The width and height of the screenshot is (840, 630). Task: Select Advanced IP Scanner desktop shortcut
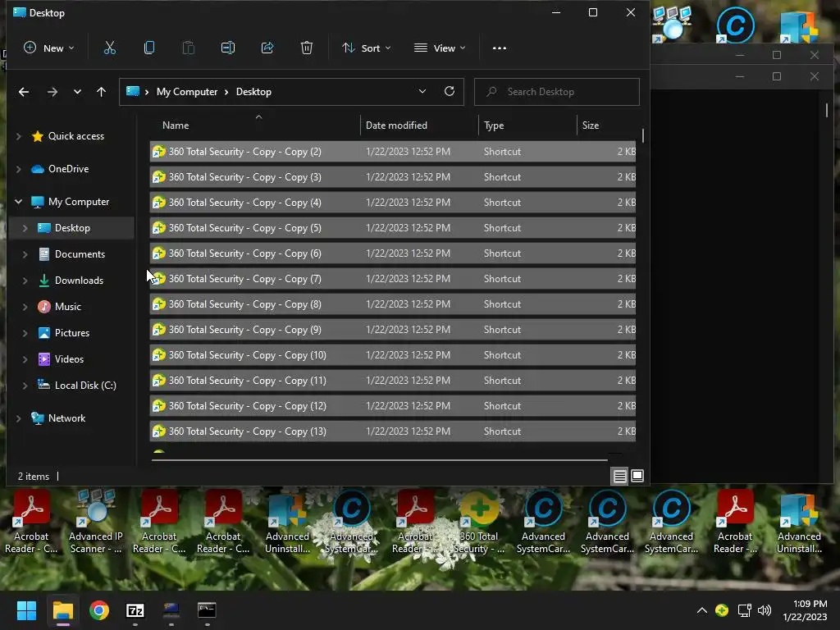[x=95, y=521]
